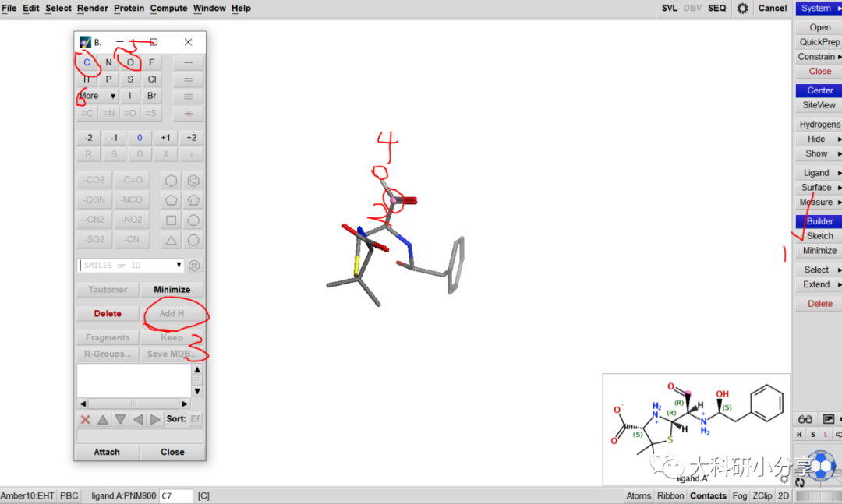Click the picture snapshot icon in right panel
The image size is (842, 504).
point(829,419)
